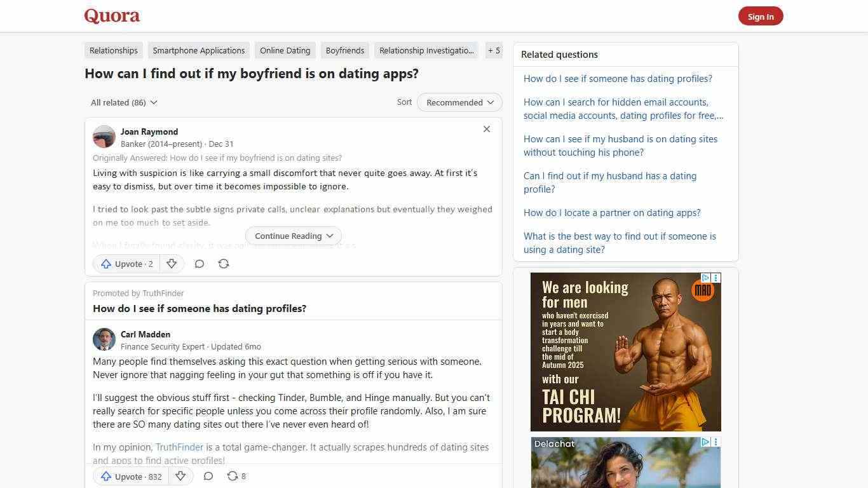
Task: Close the Tai Chi advertisement
Action: [715, 277]
